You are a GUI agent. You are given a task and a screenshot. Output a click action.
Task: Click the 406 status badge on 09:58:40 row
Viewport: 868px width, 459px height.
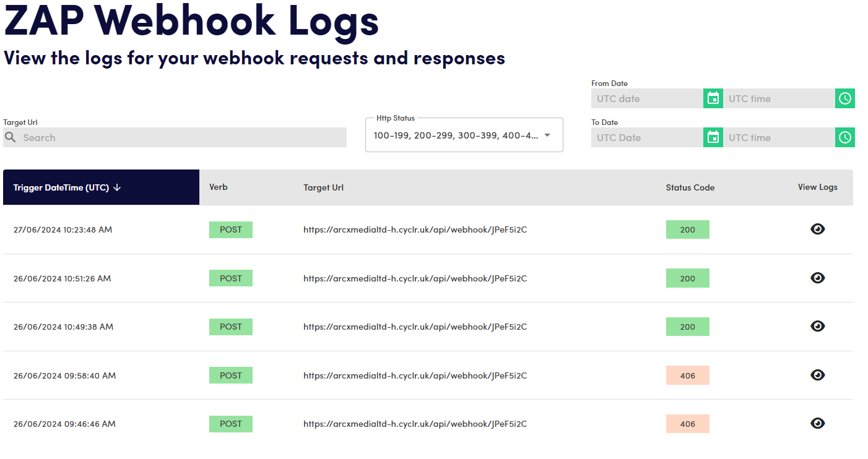pyautogui.click(x=687, y=375)
